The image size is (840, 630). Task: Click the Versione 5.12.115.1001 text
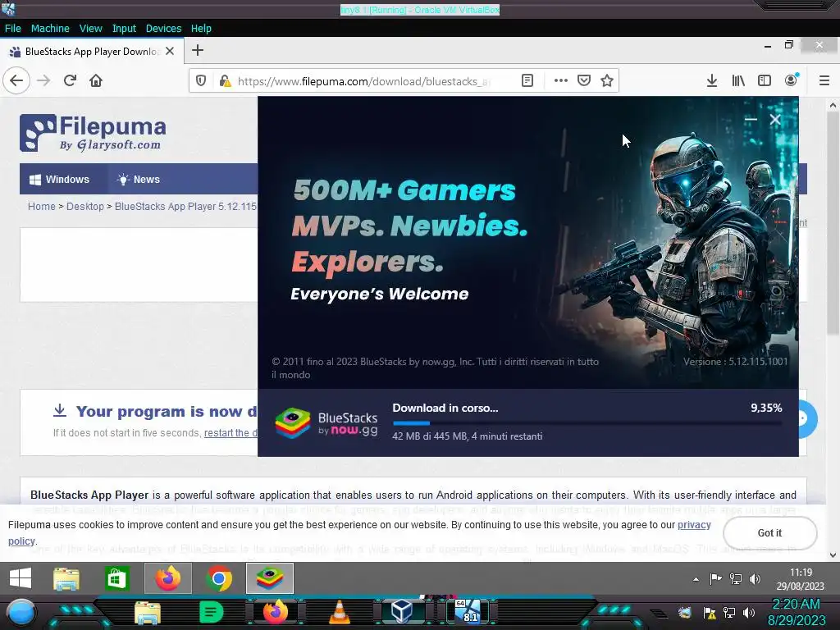pyautogui.click(x=735, y=362)
